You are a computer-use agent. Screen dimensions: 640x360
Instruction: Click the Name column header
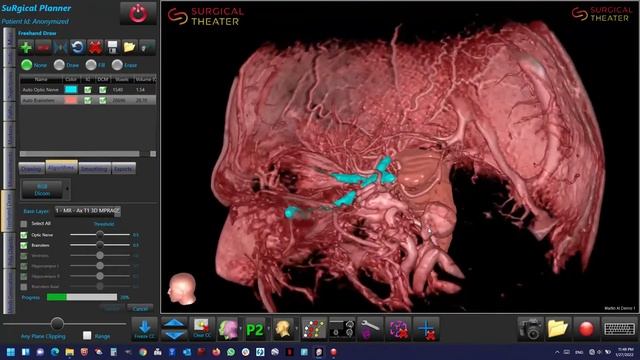41,79
